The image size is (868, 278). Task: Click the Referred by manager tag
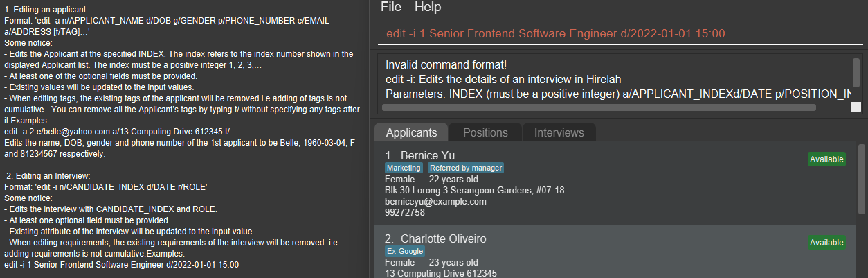(466, 168)
